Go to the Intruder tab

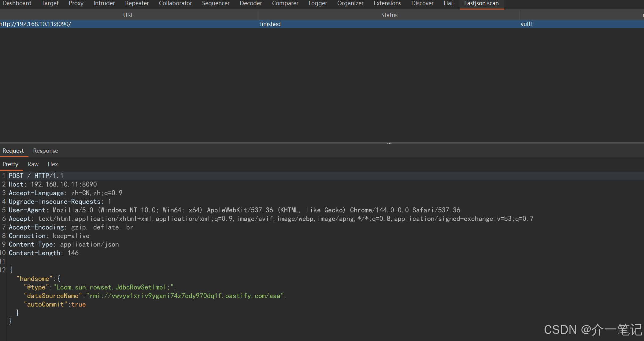pos(104,3)
